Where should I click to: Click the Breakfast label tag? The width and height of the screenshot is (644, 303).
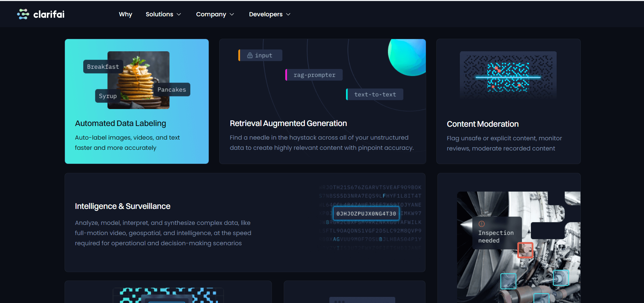click(x=103, y=67)
